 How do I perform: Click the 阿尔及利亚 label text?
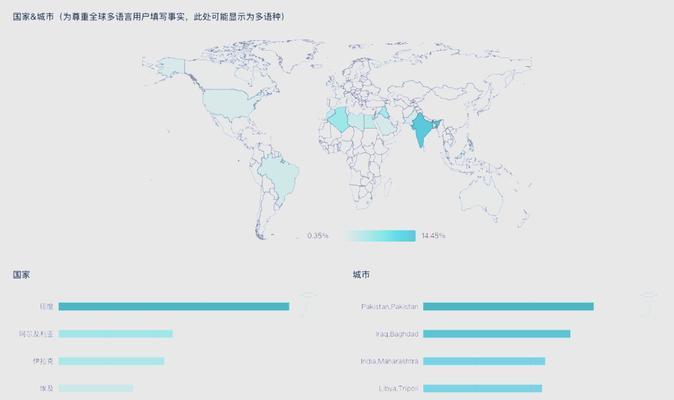coord(36,334)
